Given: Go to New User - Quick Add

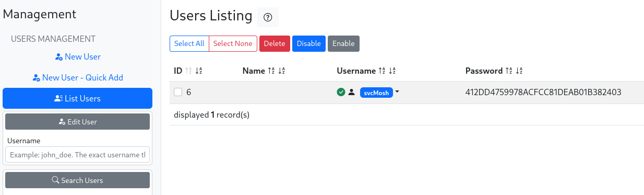Looking at the screenshot, I should point(78,77).
